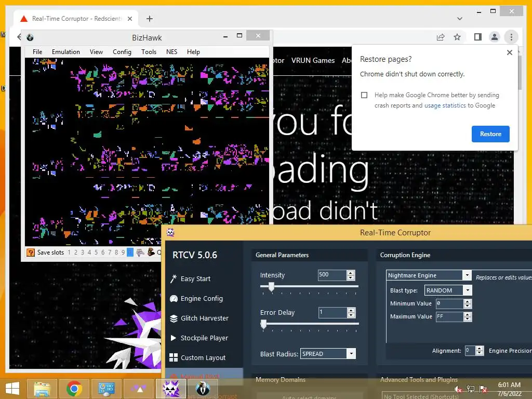Open BizHawk NES menu
This screenshot has width=532, height=399.
pos(171,52)
